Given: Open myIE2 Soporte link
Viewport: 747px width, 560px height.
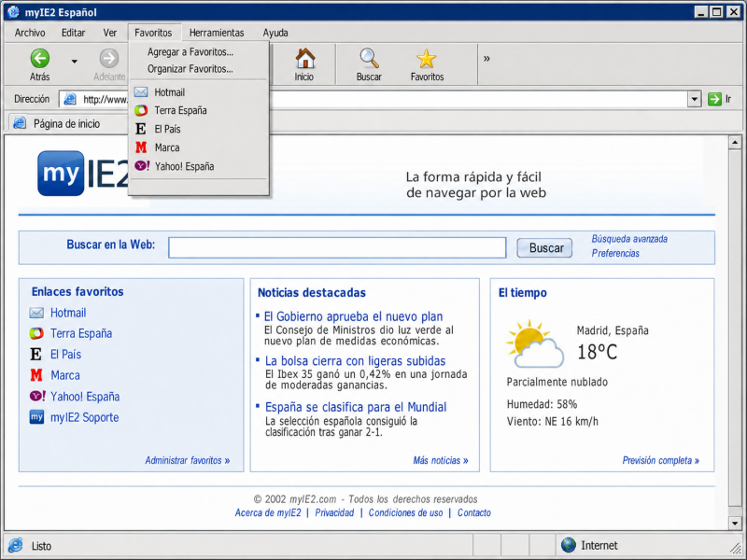Looking at the screenshot, I should click(x=84, y=417).
